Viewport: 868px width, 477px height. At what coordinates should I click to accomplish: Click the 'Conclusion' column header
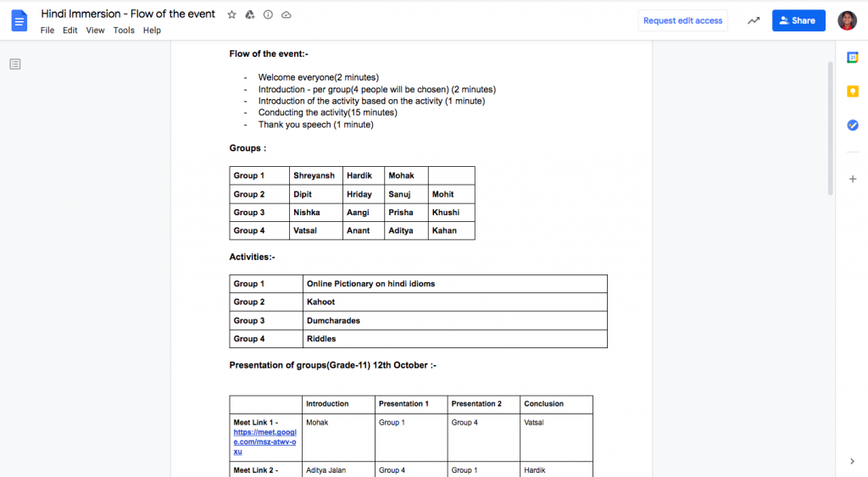point(556,404)
